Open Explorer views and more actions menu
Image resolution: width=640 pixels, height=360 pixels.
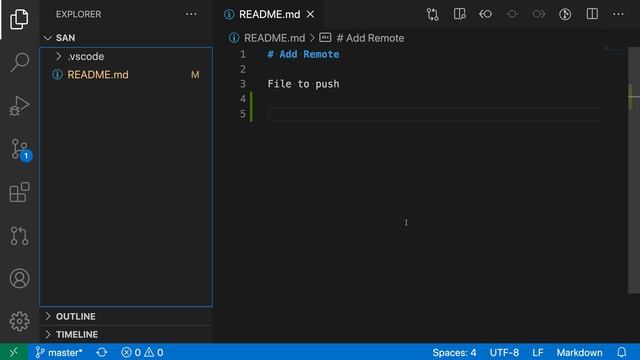[191, 14]
